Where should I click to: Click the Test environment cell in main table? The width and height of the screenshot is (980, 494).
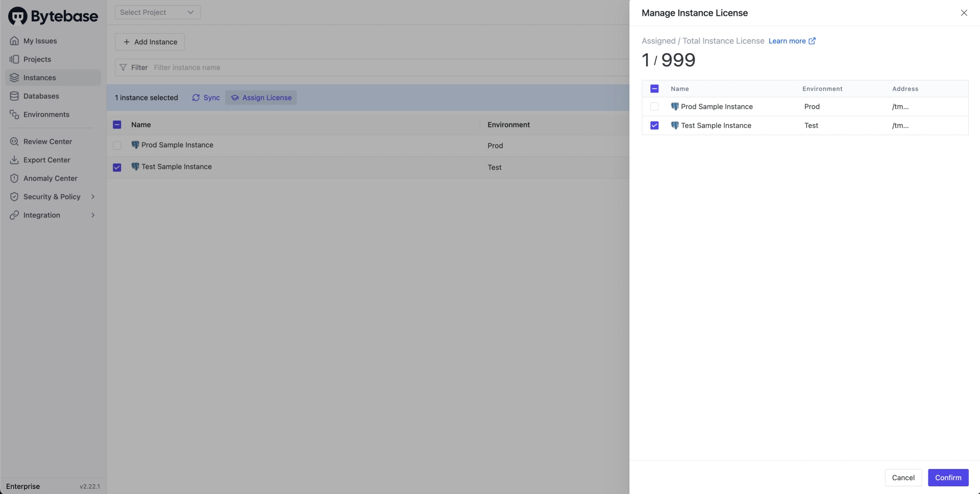point(495,167)
